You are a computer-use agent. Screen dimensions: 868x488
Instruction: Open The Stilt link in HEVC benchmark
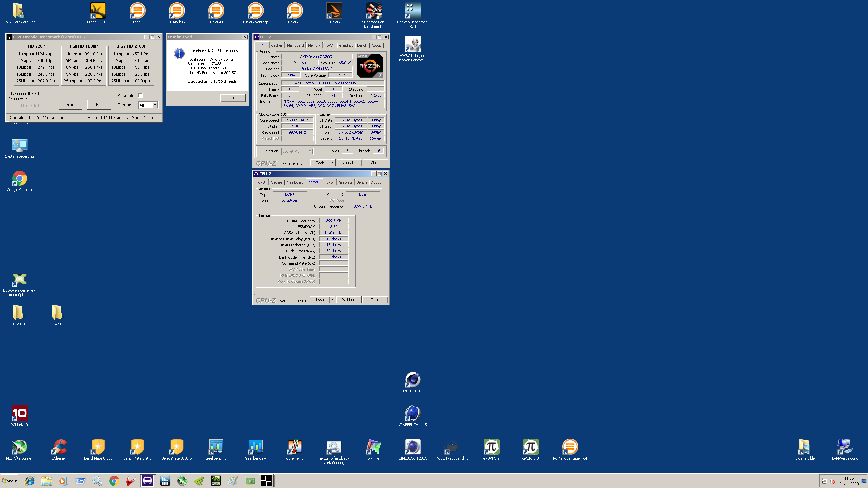coord(29,106)
